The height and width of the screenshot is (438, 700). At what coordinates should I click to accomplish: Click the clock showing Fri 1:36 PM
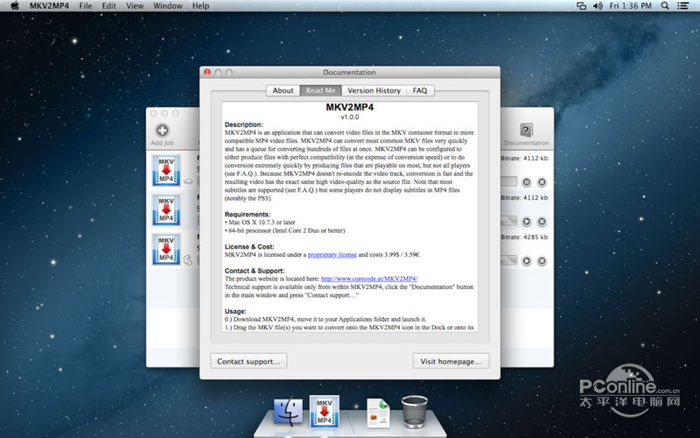click(x=630, y=6)
